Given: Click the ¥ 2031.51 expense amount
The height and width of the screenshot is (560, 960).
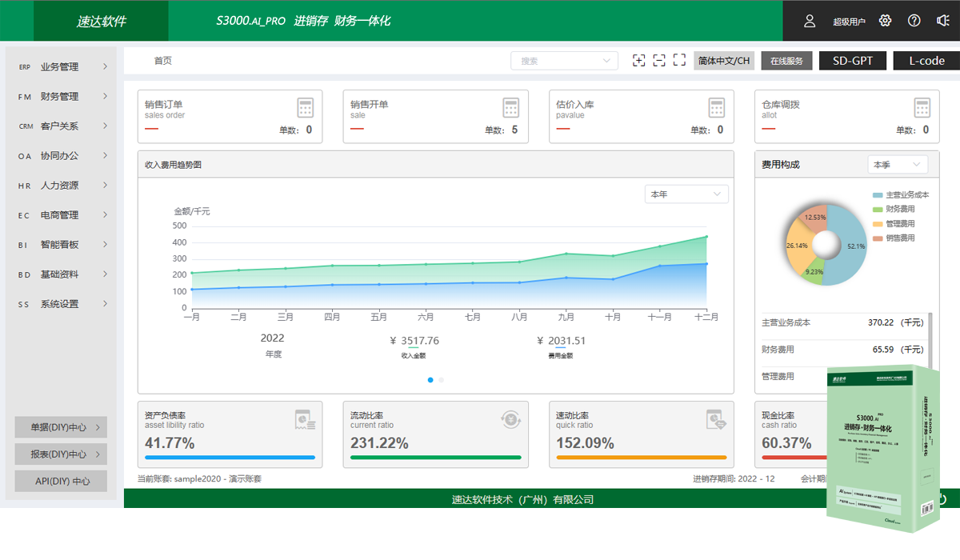Looking at the screenshot, I should point(562,341).
